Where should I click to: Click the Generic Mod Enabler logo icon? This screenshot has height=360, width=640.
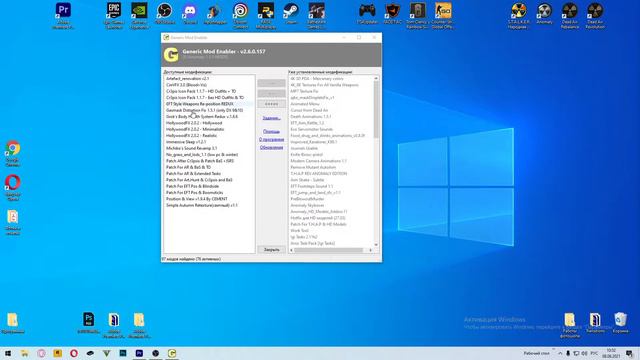pyautogui.click(x=171, y=55)
